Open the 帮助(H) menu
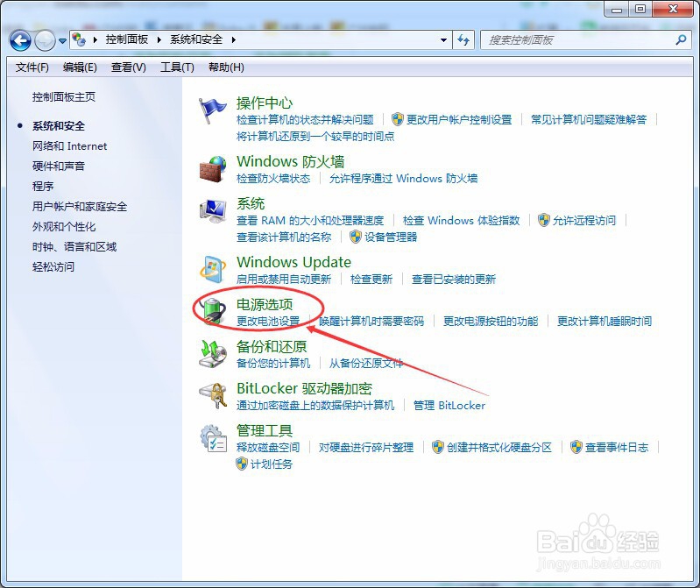 [226, 67]
